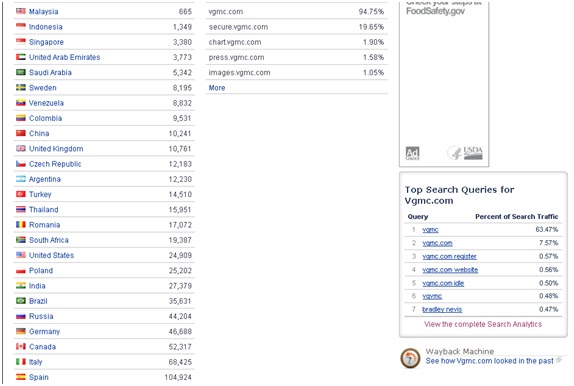Viewport: 574px width, 386px height.
Task: Click the Argentina flag icon
Action: [x=21, y=179]
